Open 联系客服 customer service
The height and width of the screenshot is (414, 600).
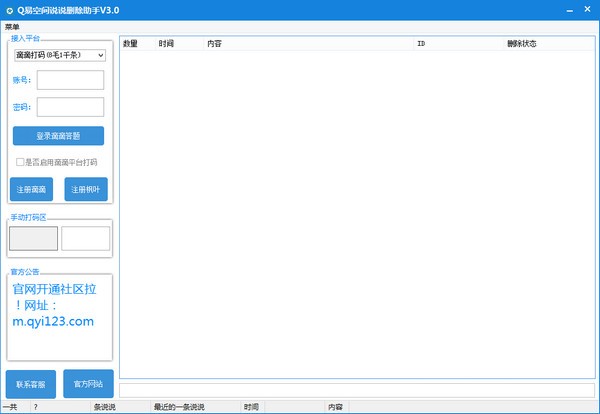click(30, 384)
